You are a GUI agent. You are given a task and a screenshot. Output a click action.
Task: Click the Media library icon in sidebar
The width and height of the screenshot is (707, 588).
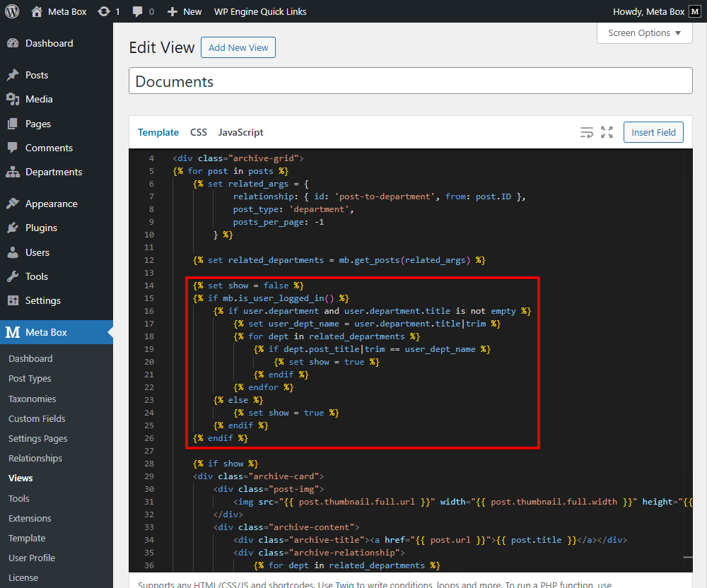14,99
